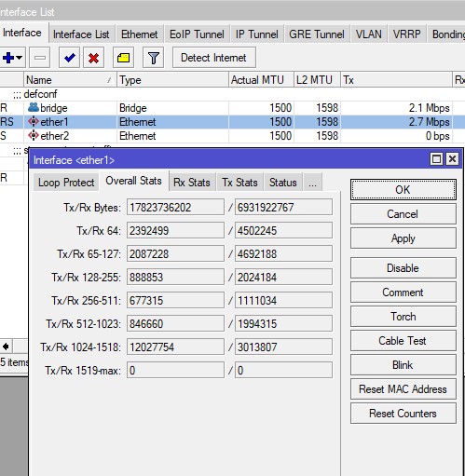465x476 pixels.
Task: Open the add interface plus dropdown
Action: pos(12,58)
